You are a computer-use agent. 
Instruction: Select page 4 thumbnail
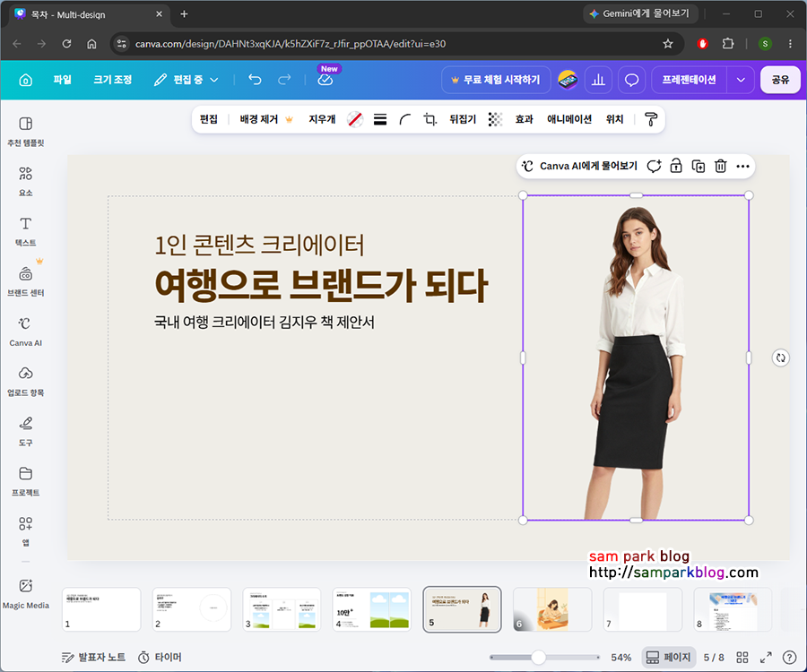[x=372, y=609]
